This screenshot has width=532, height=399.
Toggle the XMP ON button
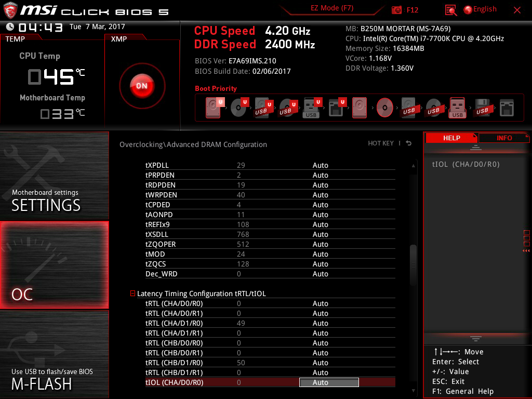click(x=142, y=86)
